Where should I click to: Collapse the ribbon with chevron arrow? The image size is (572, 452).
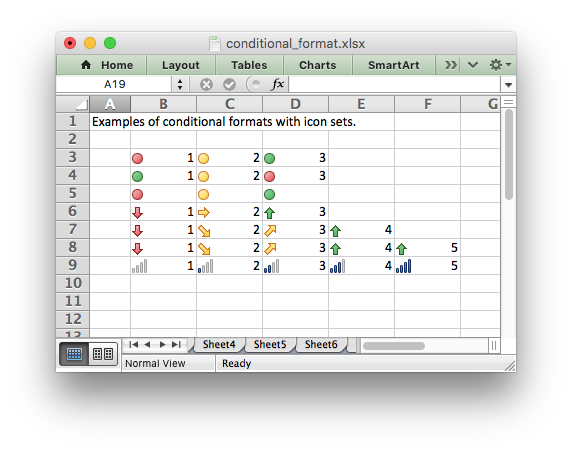point(473,65)
